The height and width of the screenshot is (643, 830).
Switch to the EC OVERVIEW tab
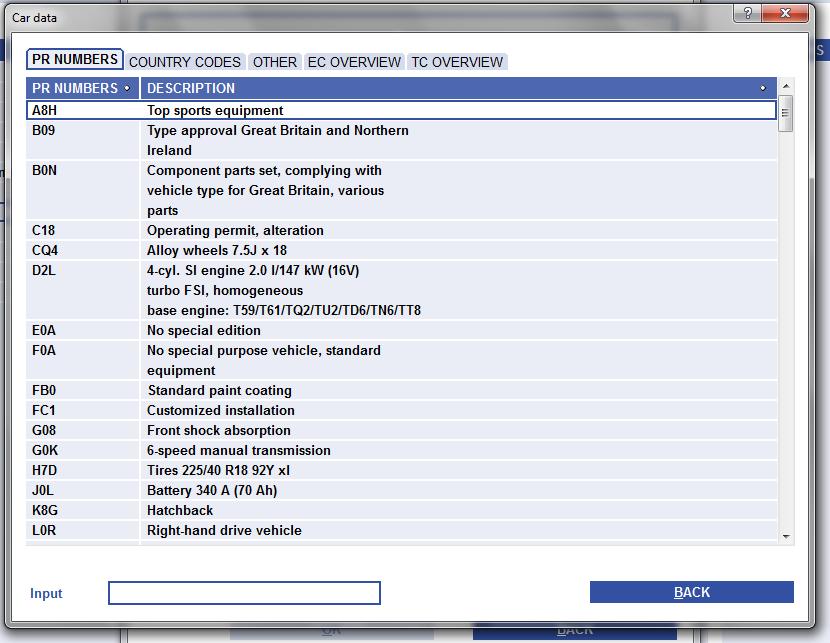point(354,62)
